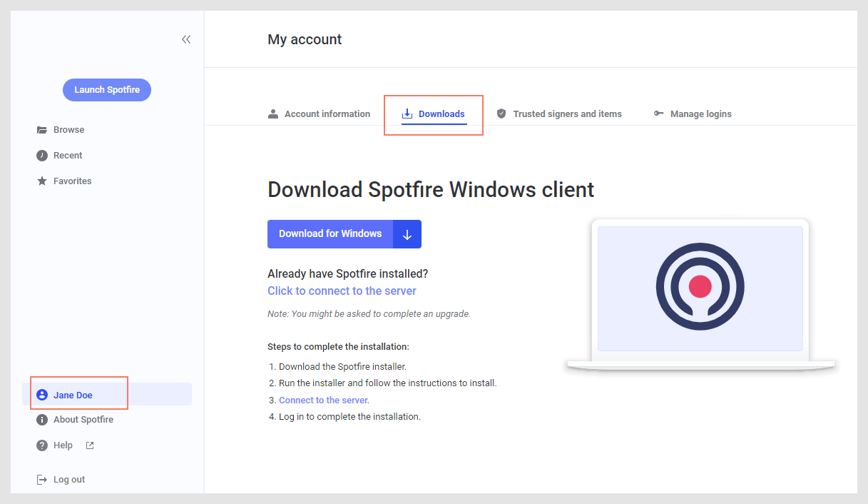This screenshot has height=504, width=868.
Task: Switch to the Account information tab
Action: point(327,114)
